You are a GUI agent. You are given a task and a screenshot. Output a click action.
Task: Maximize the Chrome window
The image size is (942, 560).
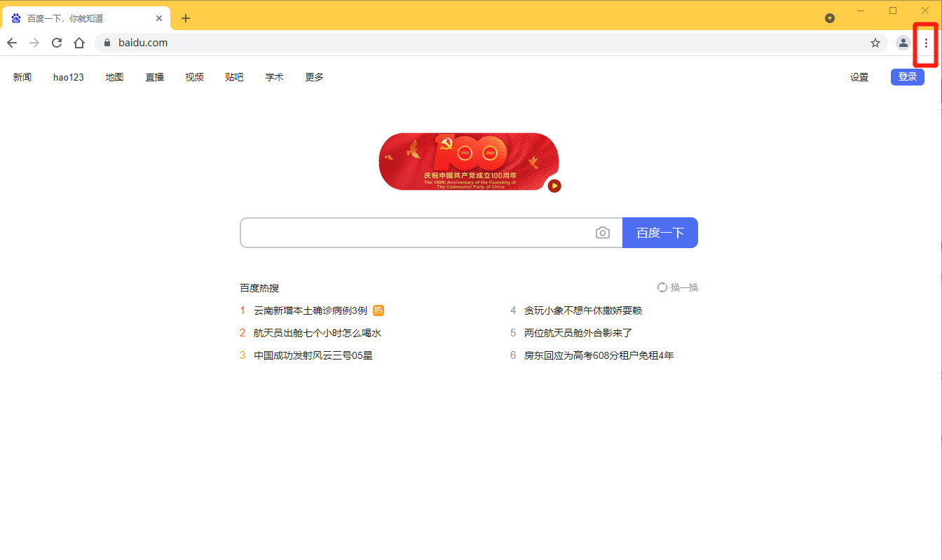(x=893, y=11)
